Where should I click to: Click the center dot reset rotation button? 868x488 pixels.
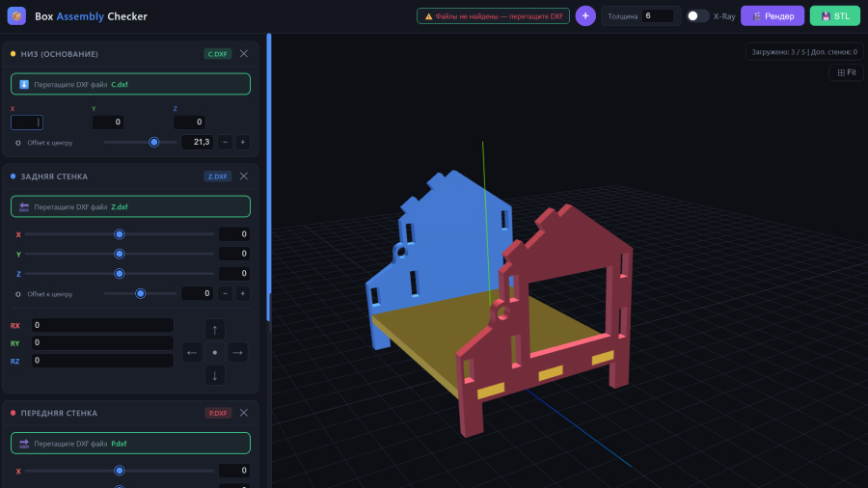(x=215, y=352)
